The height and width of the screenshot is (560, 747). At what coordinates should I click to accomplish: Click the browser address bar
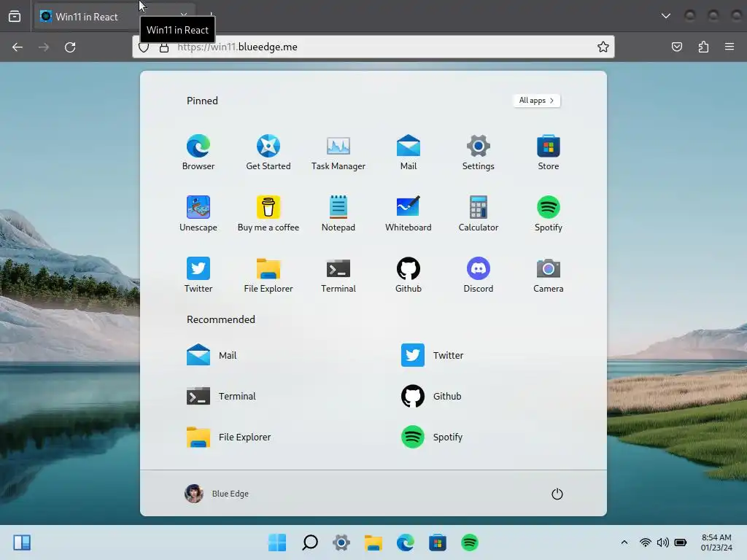tap(373, 47)
